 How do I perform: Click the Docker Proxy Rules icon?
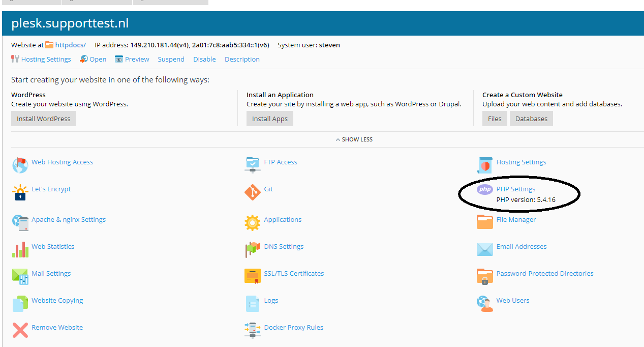[253, 330]
